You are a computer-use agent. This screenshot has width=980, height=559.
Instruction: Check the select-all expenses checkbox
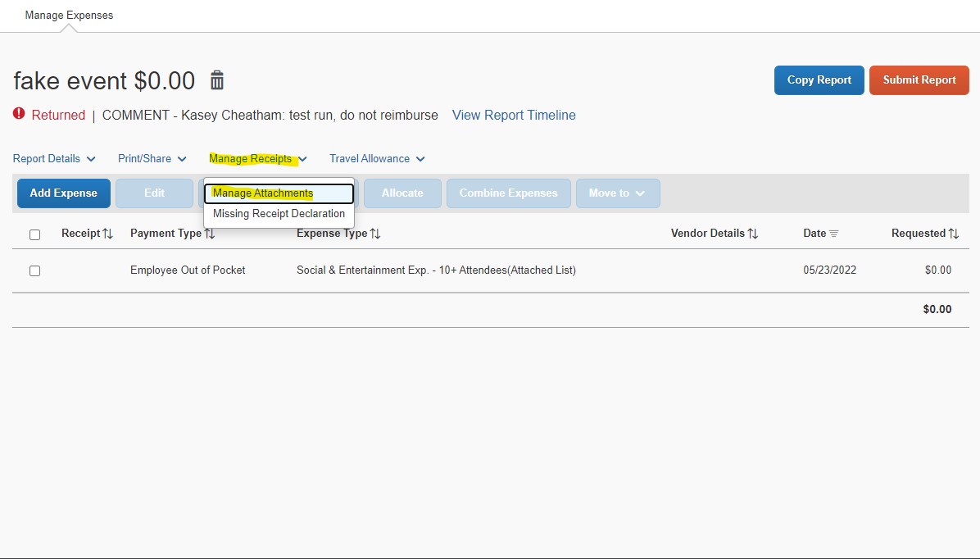[34, 234]
